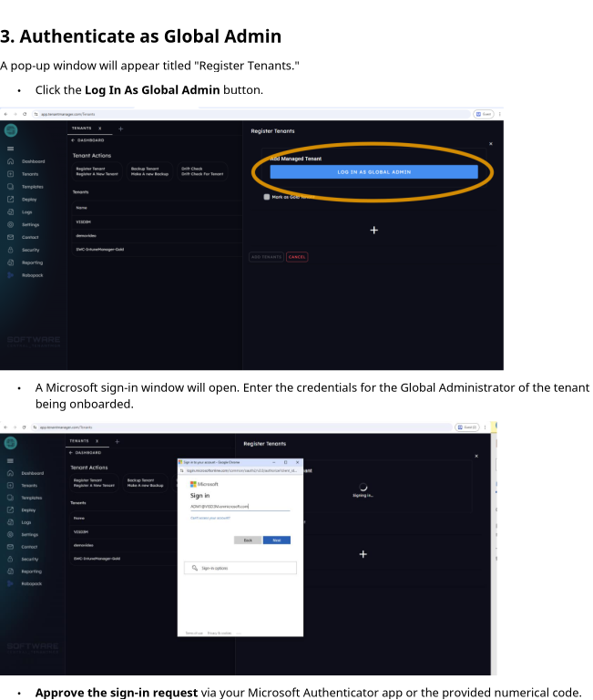Expand hamburger menu in upper screenshot's sidebar
This screenshot has height=700, width=593.
(10, 148)
